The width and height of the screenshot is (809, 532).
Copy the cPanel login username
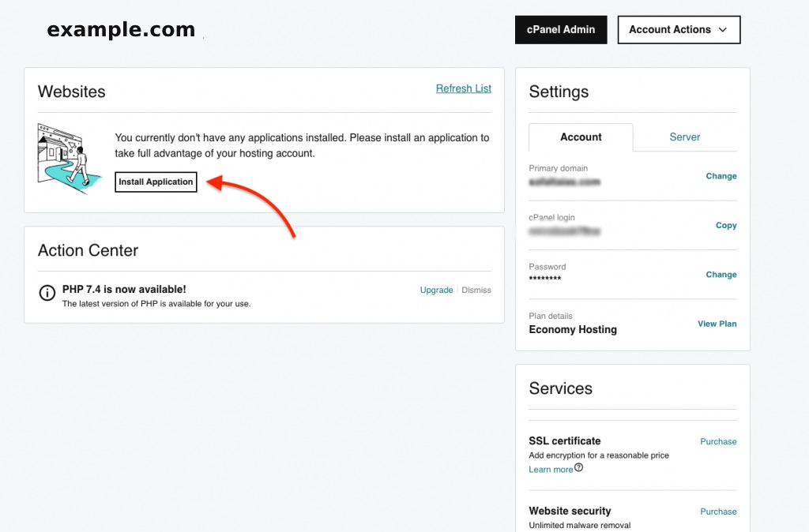[725, 225]
